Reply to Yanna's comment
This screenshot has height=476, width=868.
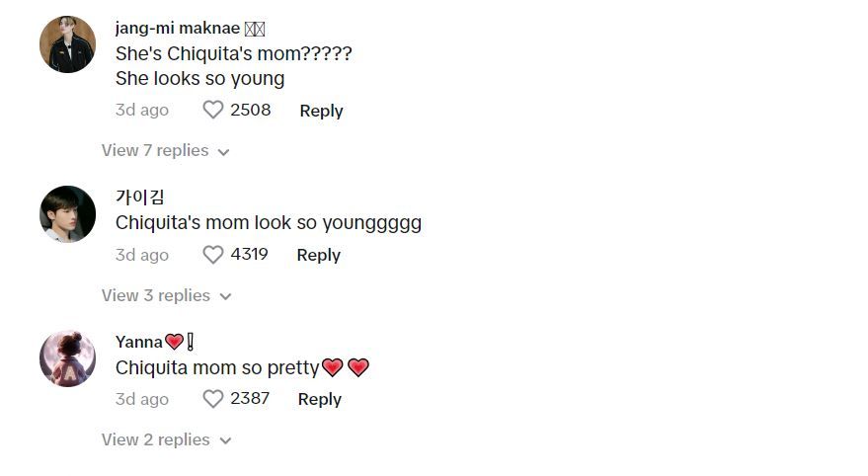tap(319, 399)
